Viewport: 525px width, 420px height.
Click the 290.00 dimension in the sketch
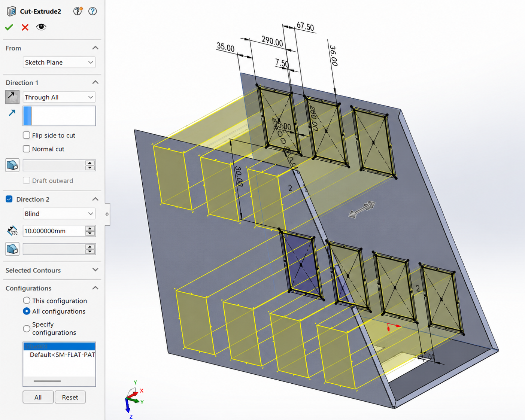(272, 41)
